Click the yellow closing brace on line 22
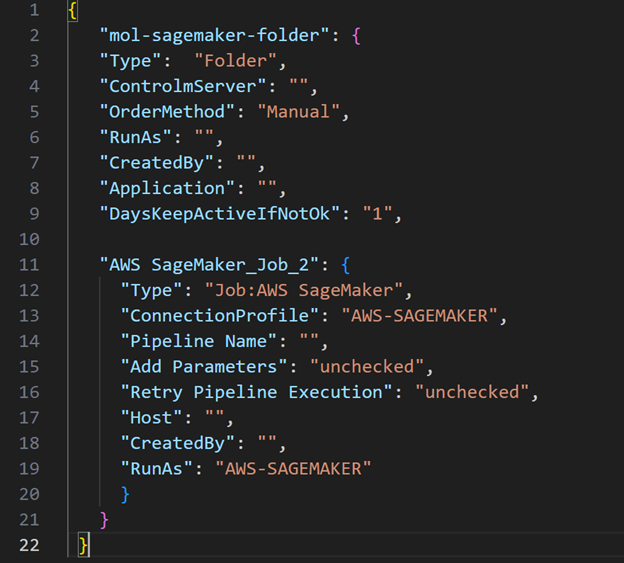Viewport: 624px width, 563px height. point(83,545)
